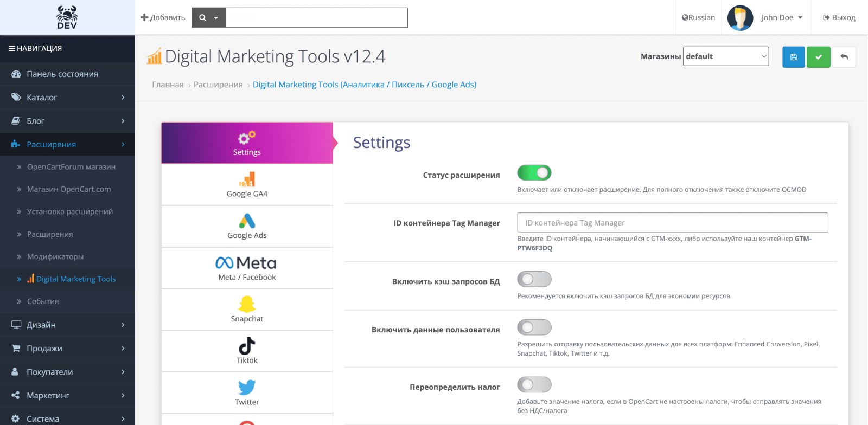Click the Дизайн monitor icon
Viewport: 868px width, 425px height.
pyautogui.click(x=16, y=325)
